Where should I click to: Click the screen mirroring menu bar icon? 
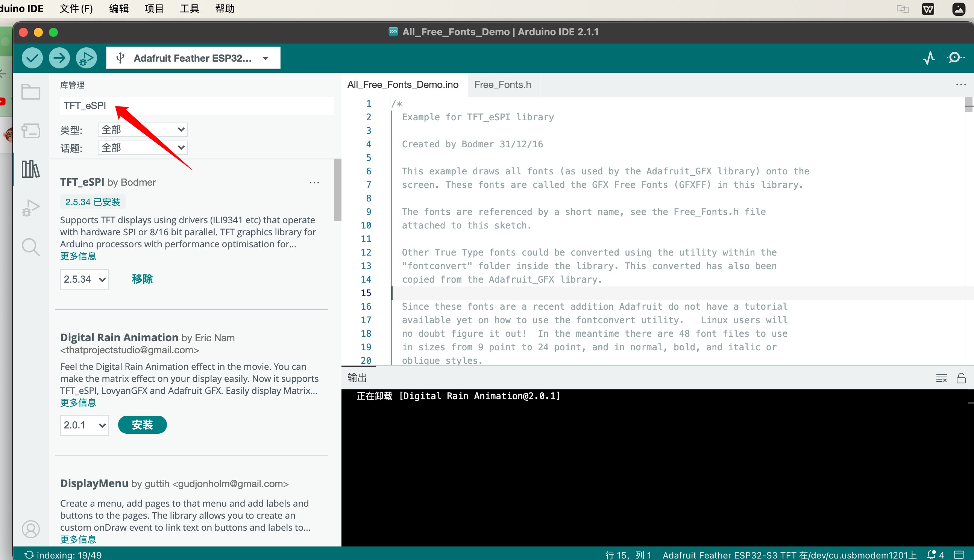(x=902, y=9)
